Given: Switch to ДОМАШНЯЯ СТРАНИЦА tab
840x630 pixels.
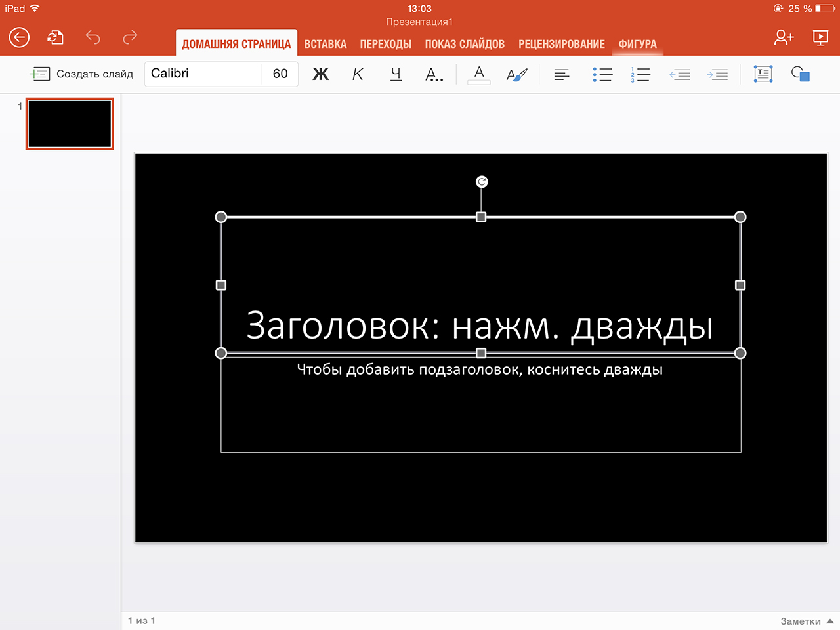Looking at the screenshot, I should tap(236, 43).
